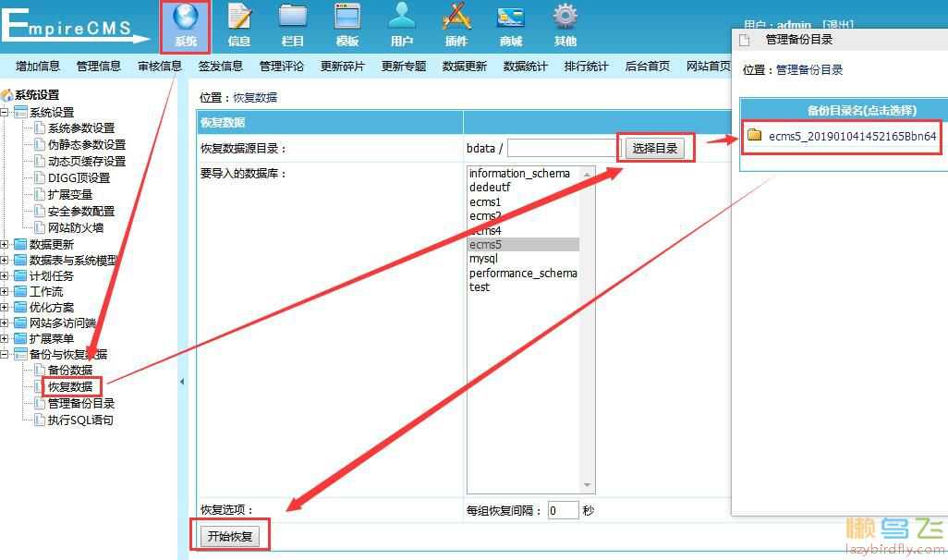Image resolution: width=948 pixels, height=560 pixels.
Task: Open 网站防火墙 in the tree
Action: [x=76, y=228]
